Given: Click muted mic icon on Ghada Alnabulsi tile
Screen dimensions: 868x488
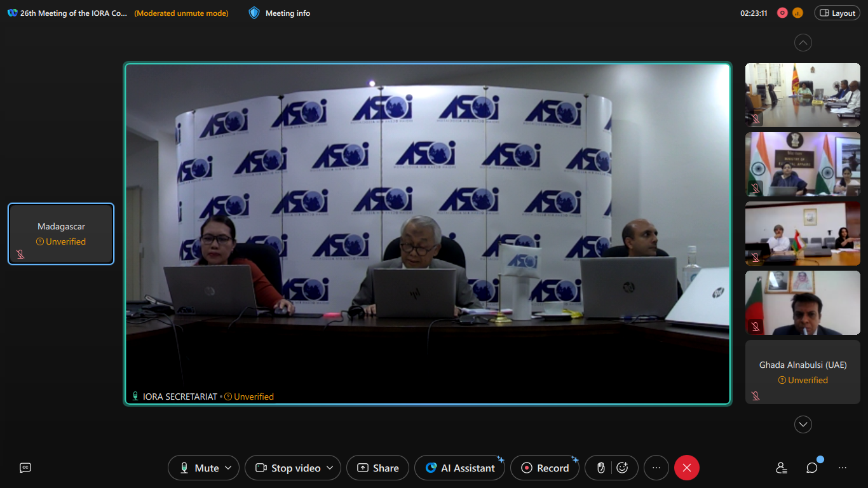Looking at the screenshot, I should click(756, 395).
